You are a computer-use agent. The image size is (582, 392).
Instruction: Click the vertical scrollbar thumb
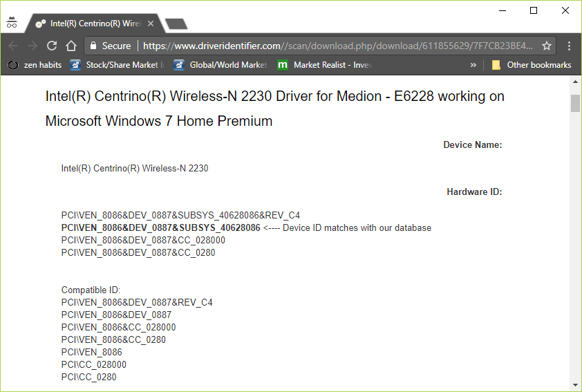575,103
